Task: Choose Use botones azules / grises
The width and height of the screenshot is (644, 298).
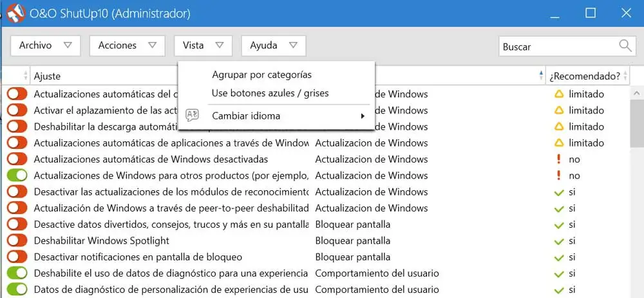Action: pos(270,94)
